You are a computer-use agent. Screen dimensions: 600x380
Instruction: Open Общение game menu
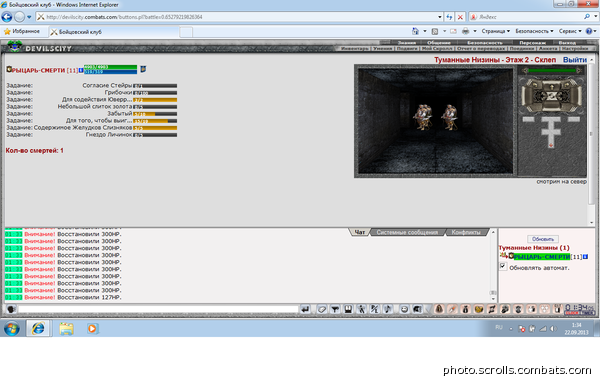tap(439, 42)
